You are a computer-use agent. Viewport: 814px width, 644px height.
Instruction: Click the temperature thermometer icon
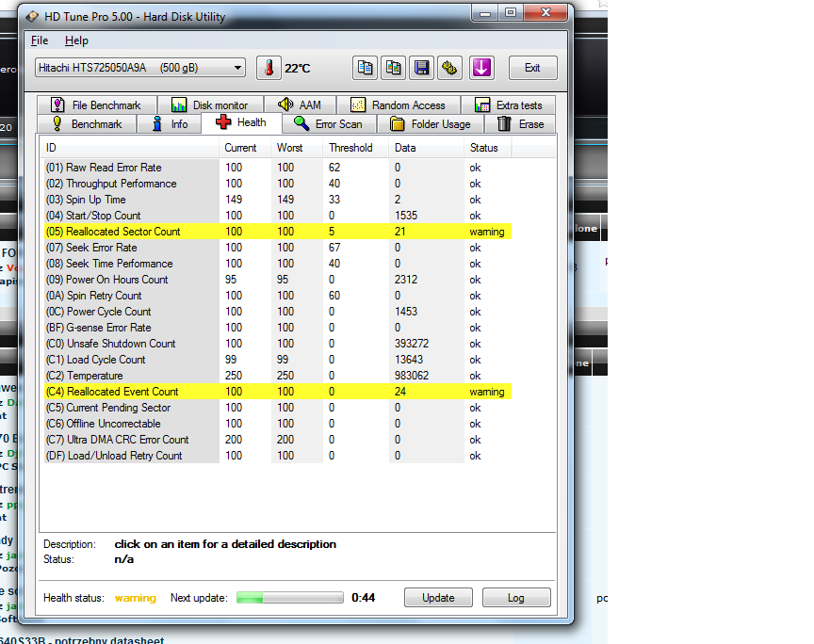pos(269,68)
